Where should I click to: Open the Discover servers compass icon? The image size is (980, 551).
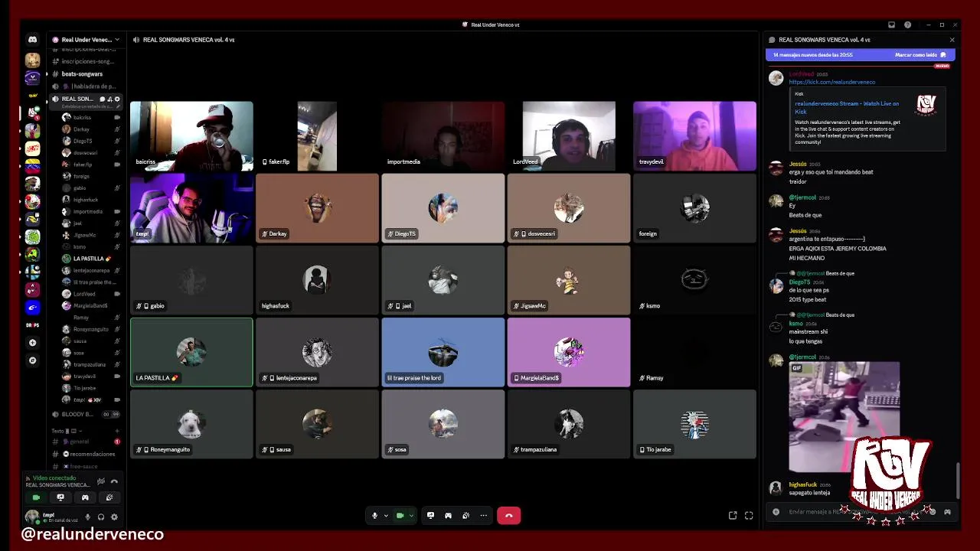pos(32,360)
